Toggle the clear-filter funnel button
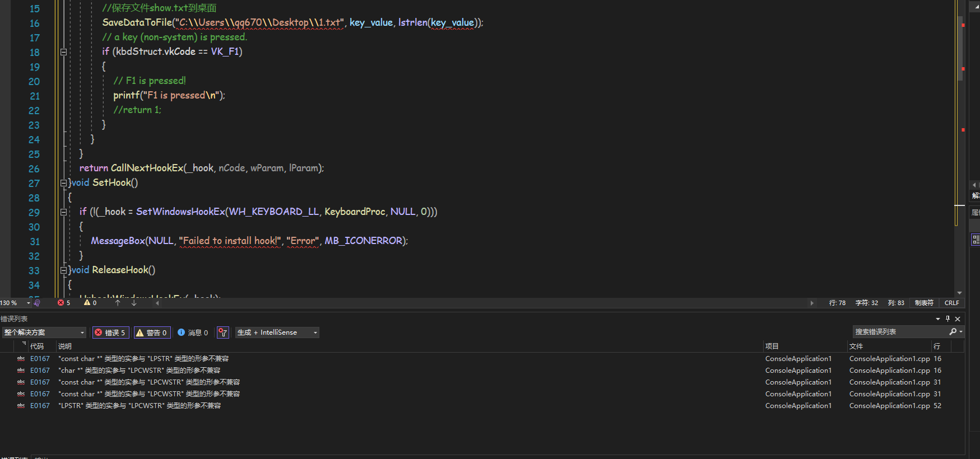 pos(223,332)
